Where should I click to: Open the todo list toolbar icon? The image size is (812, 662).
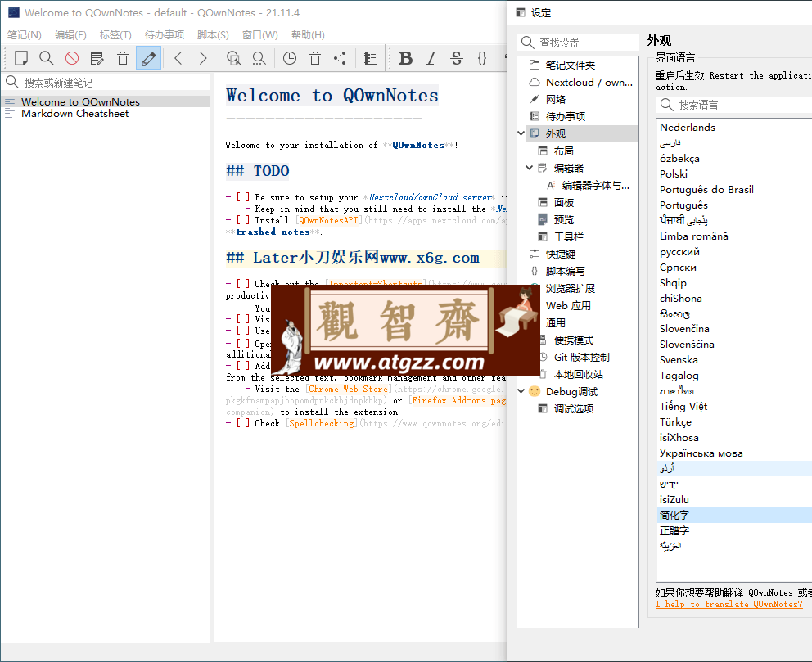[371, 58]
